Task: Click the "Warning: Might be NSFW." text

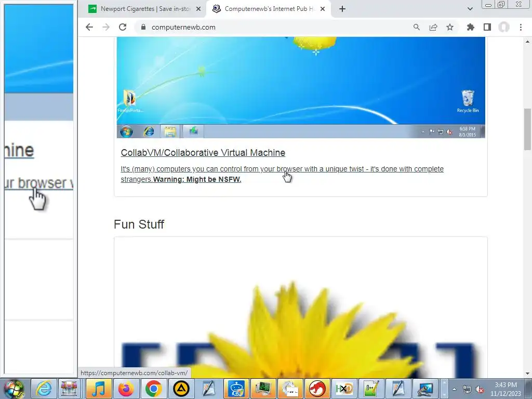Action: pos(197,179)
